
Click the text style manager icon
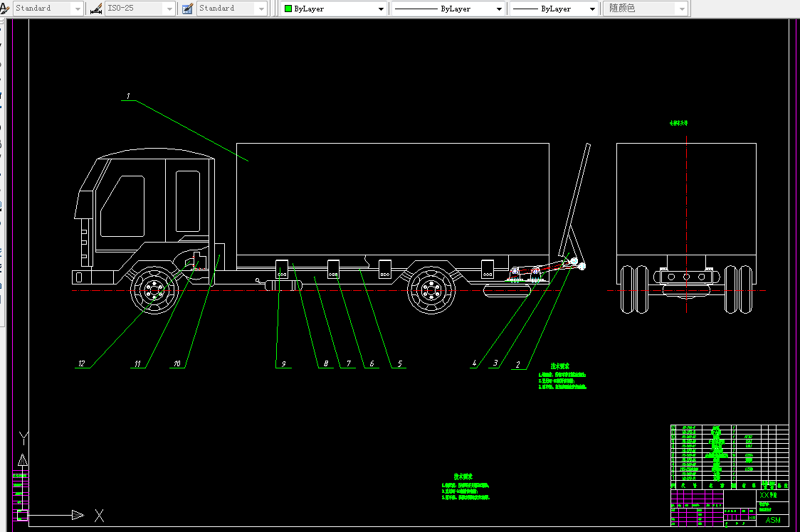pyautogui.click(x=4, y=8)
